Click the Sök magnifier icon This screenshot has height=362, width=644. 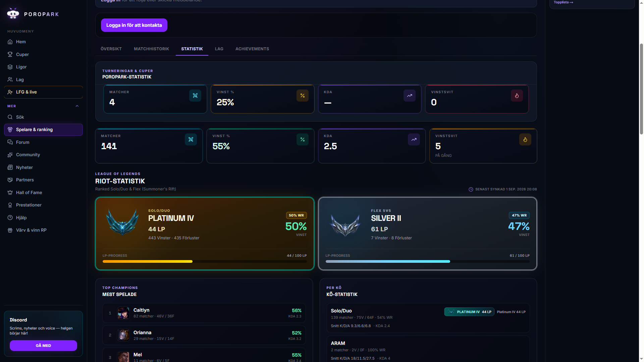tap(10, 117)
